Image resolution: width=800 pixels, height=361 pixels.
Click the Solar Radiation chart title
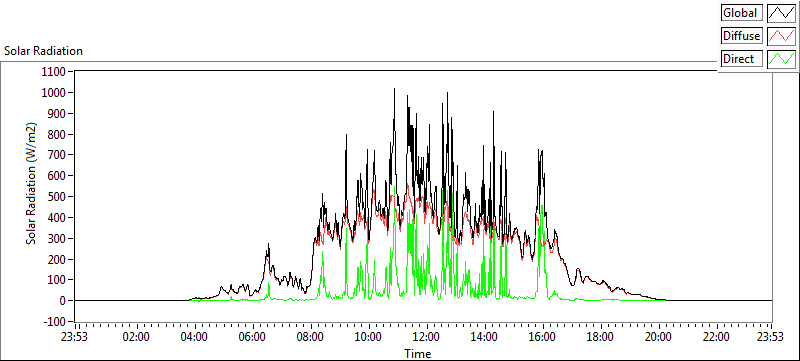(x=43, y=51)
